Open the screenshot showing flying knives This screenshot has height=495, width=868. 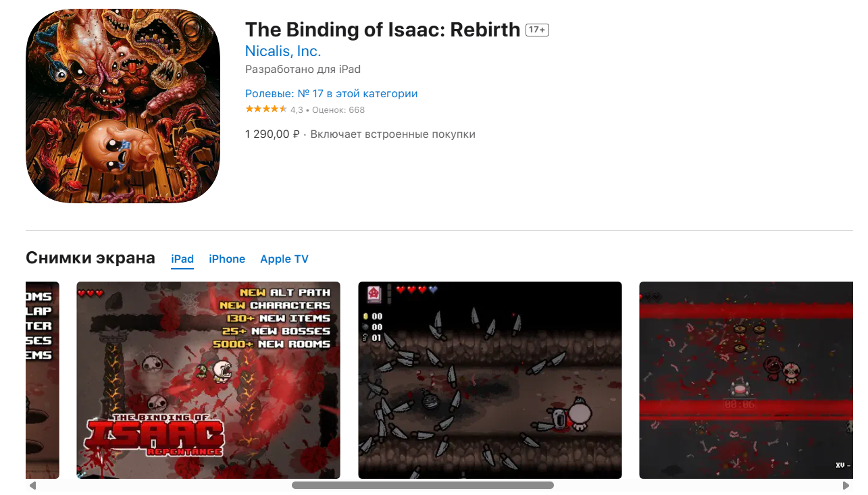490,380
